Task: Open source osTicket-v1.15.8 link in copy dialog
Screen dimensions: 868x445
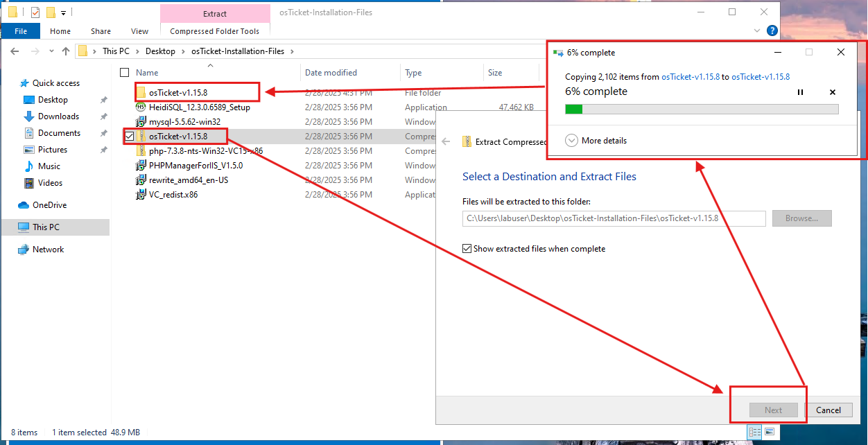Action: 691,77
